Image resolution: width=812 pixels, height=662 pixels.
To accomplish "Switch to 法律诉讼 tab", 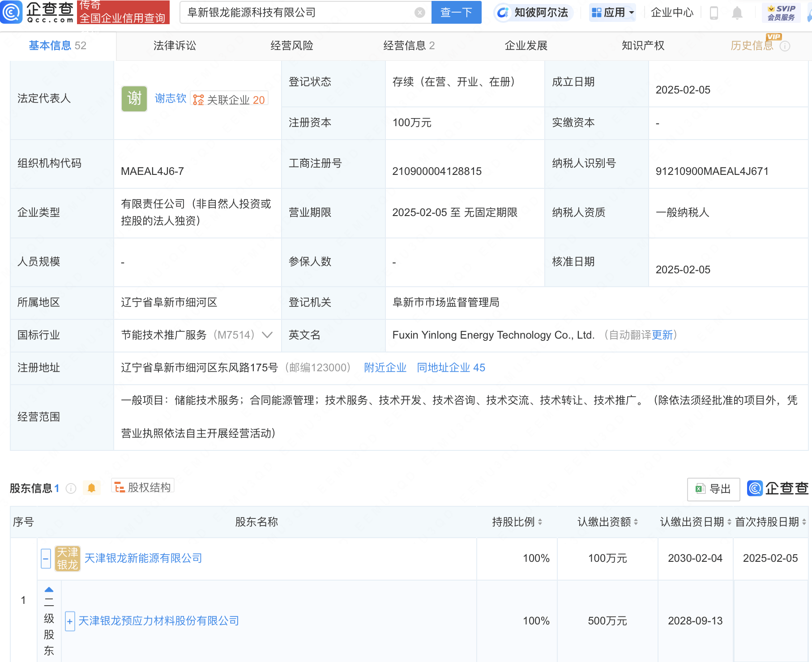I will click(175, 46).
